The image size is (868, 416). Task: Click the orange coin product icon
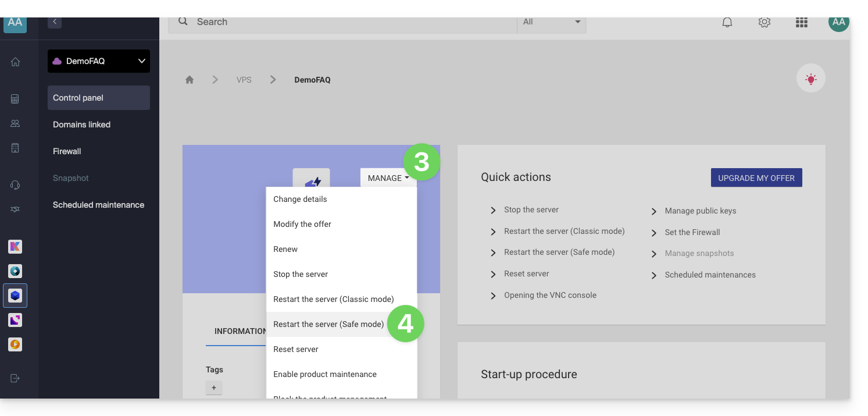pyautogui.click(x=15, y=344)
